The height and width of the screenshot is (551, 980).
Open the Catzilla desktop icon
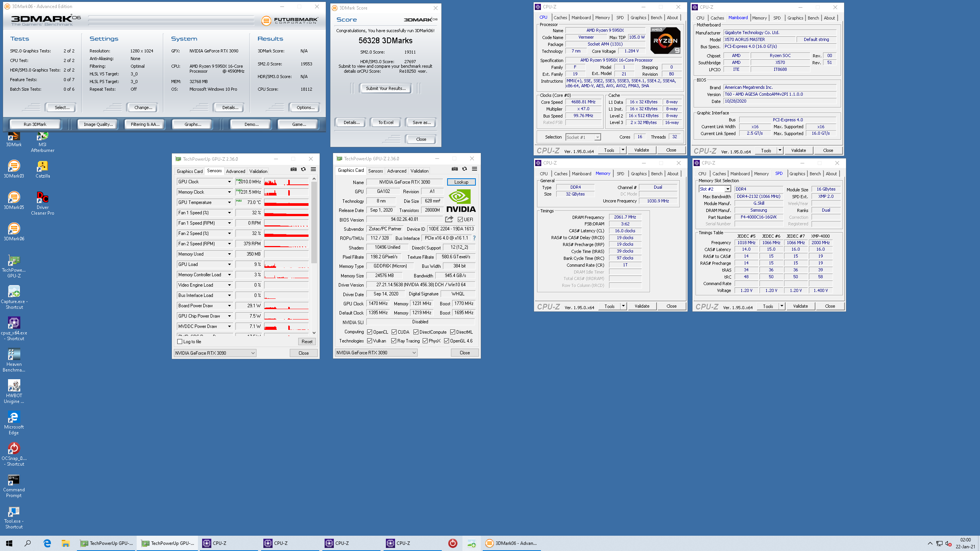pos(42,169)
